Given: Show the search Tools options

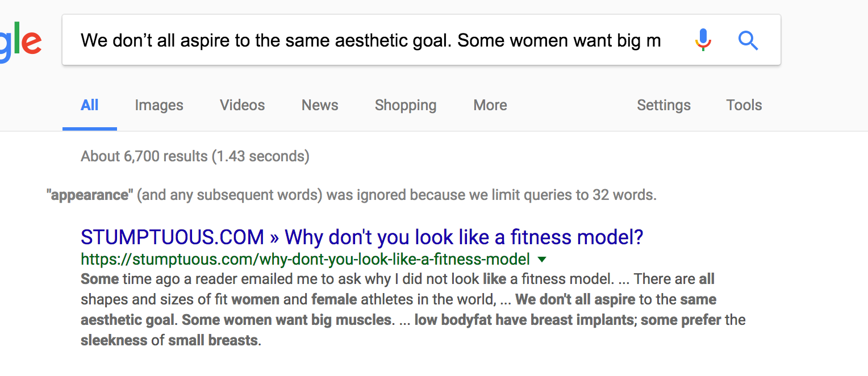Looking at the screenshot, I should click(x=744, y=105).
